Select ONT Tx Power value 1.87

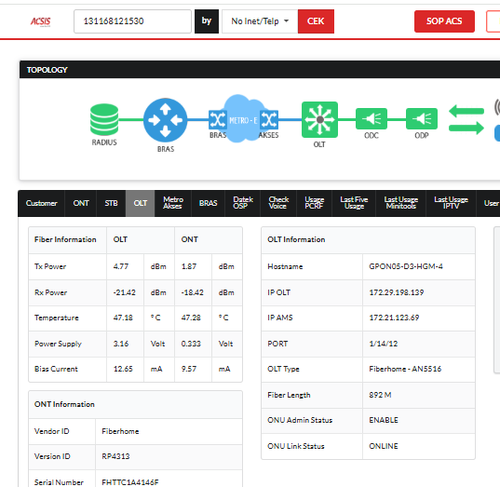[x=189, y=267]
